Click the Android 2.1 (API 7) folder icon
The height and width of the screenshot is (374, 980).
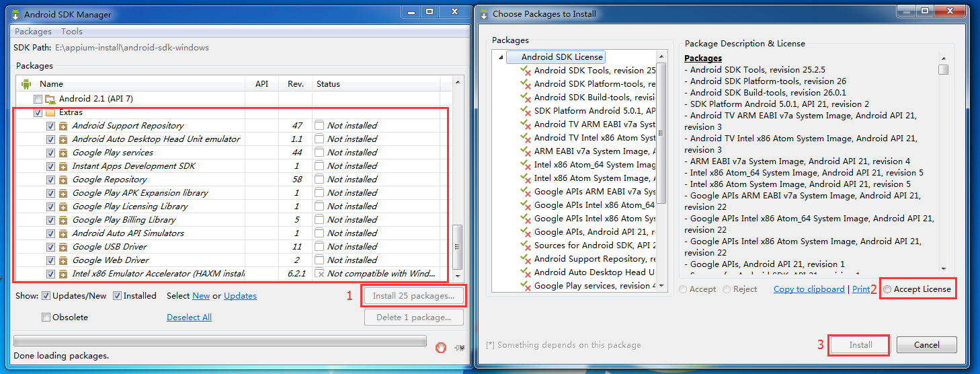[50, 99]
